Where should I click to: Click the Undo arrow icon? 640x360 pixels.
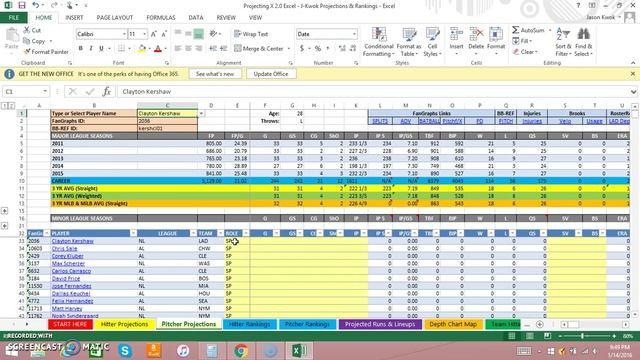click(36, 5)
